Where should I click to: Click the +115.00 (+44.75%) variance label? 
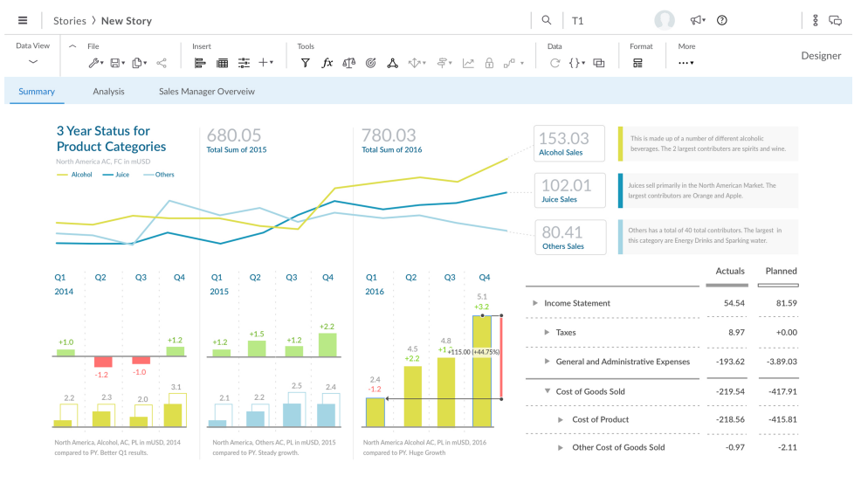[x=474, y=352]
